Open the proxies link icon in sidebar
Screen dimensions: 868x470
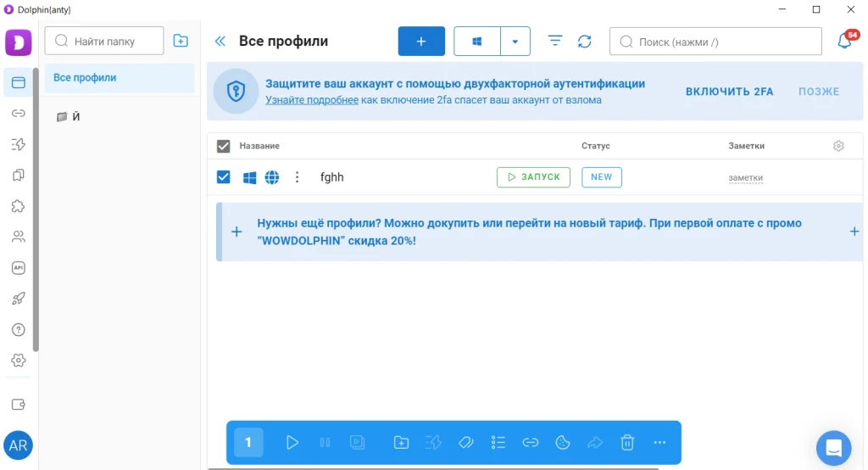click(x=19, y=114)
